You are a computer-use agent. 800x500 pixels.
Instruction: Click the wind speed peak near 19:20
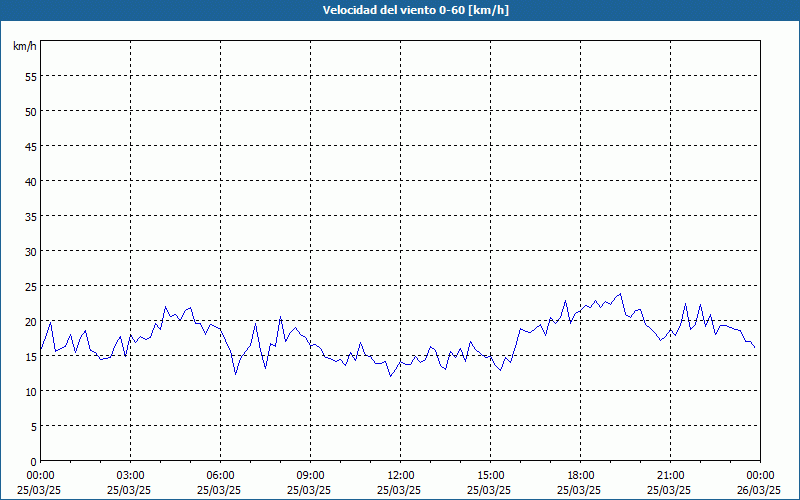click(x=620, y=294)
